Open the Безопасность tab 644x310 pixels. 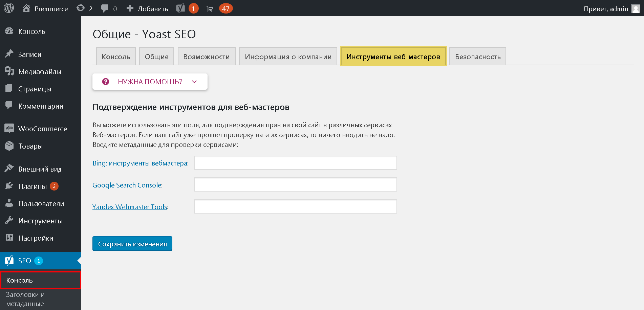[x=478, y=57]
